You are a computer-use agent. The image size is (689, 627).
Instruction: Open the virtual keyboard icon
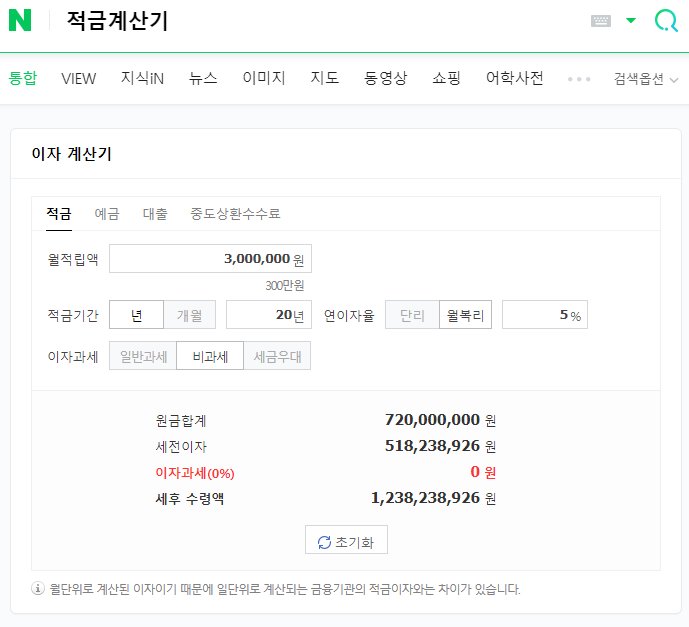601,21
